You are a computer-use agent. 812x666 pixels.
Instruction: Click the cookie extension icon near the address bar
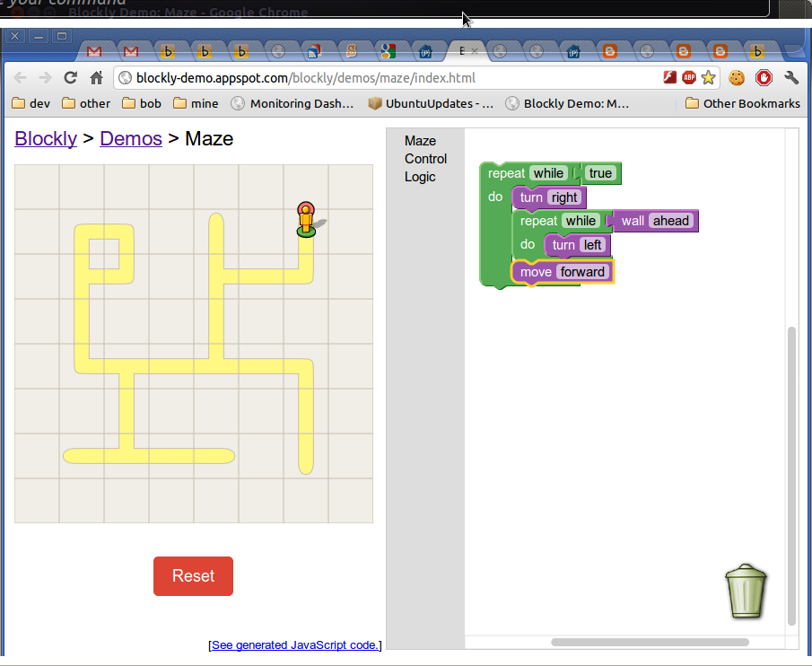point(736,78)
